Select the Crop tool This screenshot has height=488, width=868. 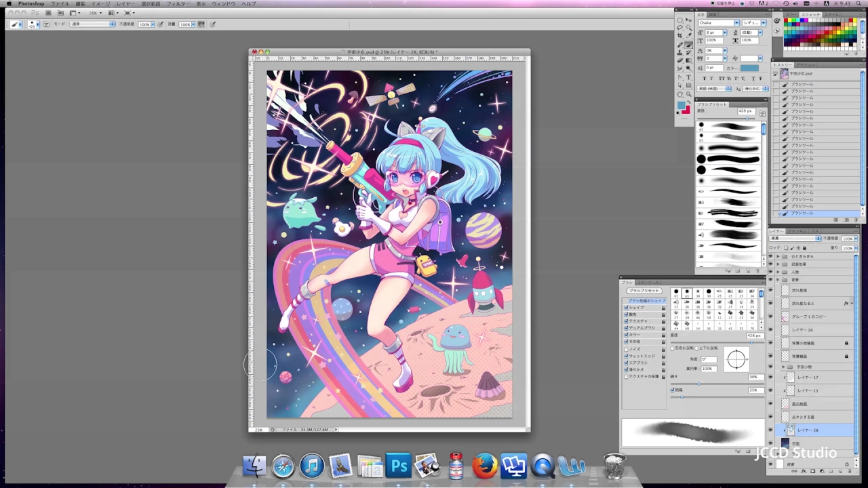point(679,35)
